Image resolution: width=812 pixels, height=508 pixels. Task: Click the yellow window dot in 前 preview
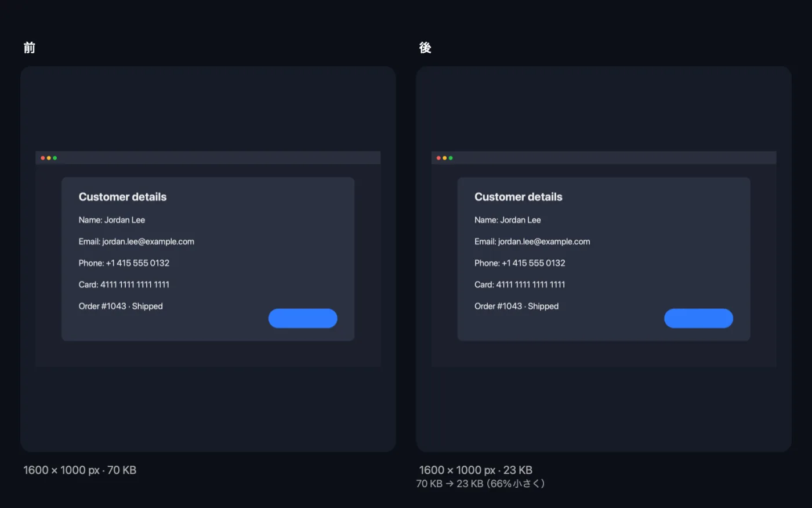(x=49, y=158)
